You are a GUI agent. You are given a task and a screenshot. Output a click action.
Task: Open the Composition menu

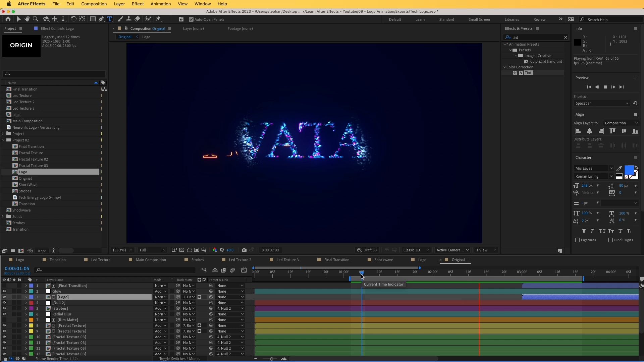[x=94, y=4]
